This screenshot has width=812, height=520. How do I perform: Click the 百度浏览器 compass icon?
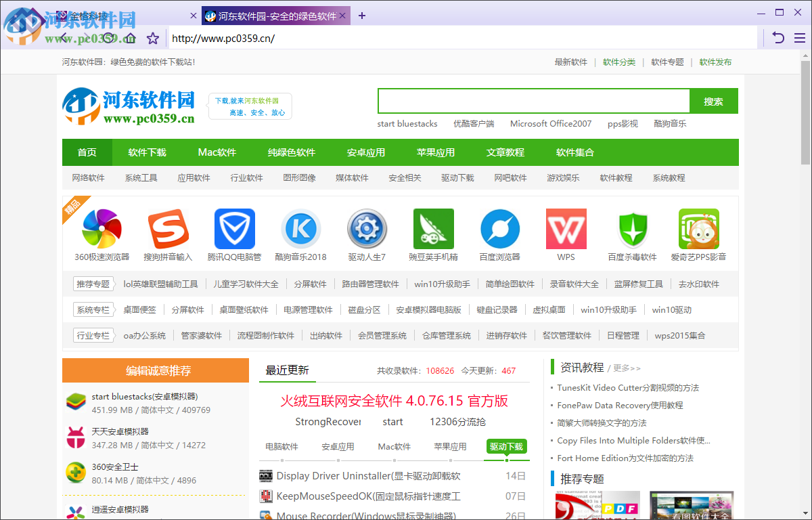(x=499, y=229)
